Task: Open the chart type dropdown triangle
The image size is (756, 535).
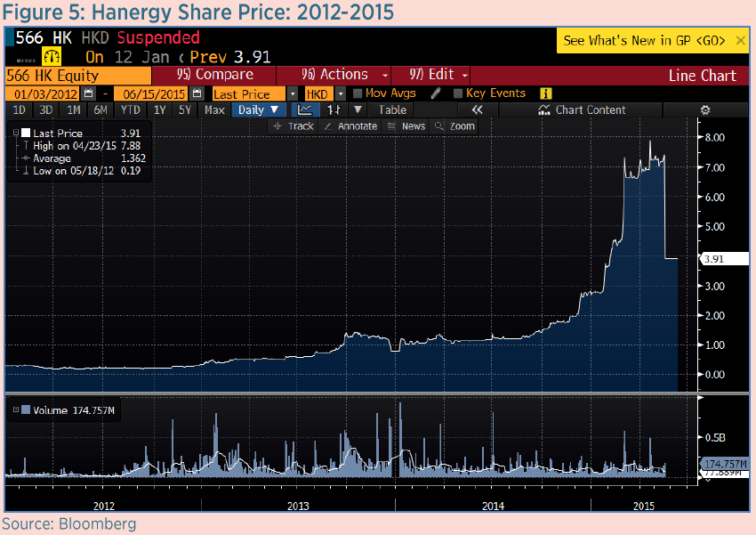Action: point(358,109)
